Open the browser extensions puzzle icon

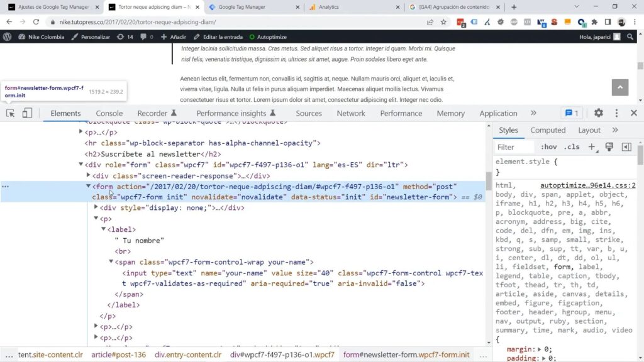click(x=594, y=22)
